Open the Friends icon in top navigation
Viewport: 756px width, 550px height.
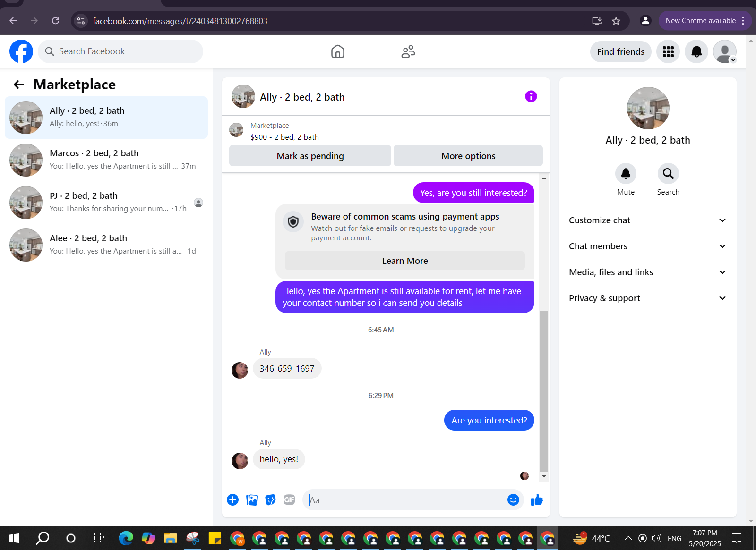click(x=408, y=51)
